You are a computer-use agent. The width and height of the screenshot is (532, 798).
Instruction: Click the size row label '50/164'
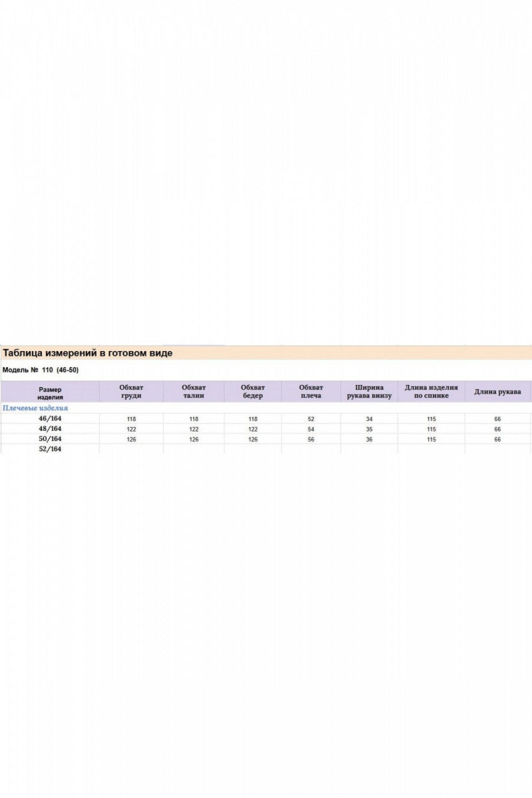(x=50, y=439)
